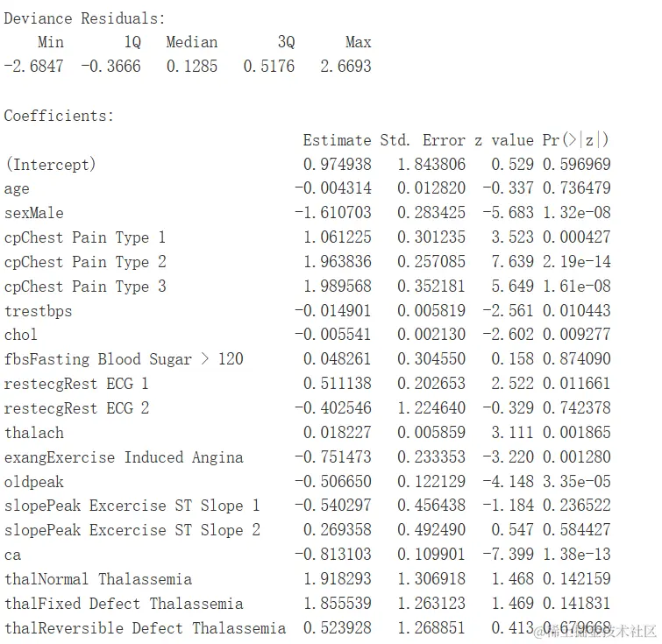Click fbsFasting Blood Sugar > 120 label
This screenshot has width=662, height=644.
click(124, 359)
